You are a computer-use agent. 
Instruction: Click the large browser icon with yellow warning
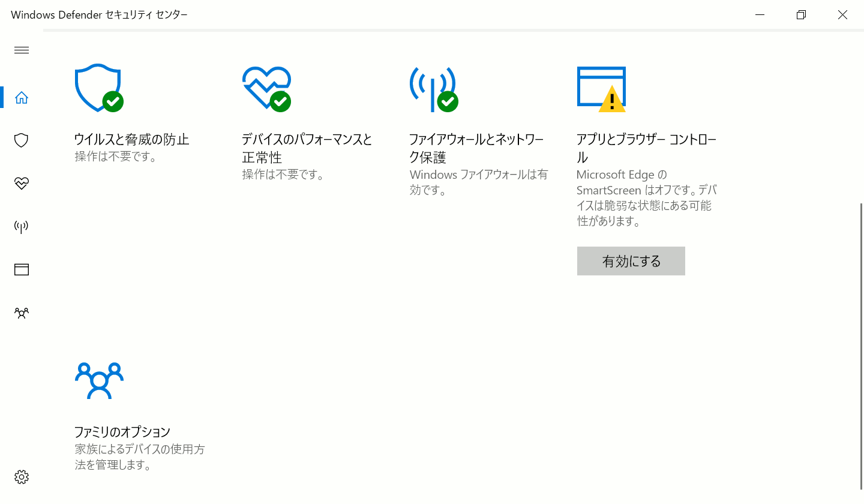tap(601, 89)
